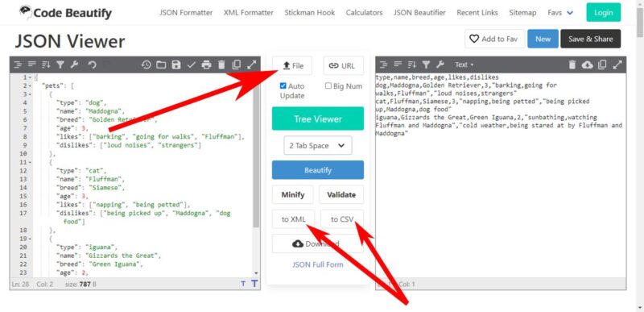The height and width of the screenshot is (312, 644).
Task: Click the Add to Fav button
Action: click(x=494, y=39)
